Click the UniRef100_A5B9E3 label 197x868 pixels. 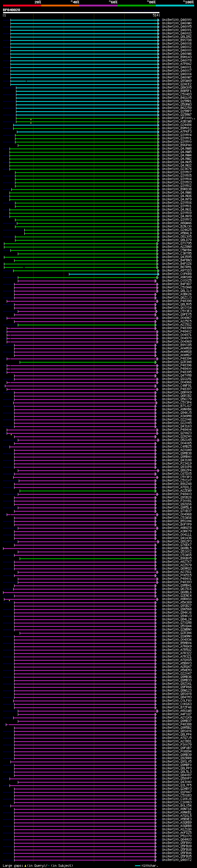177,819
